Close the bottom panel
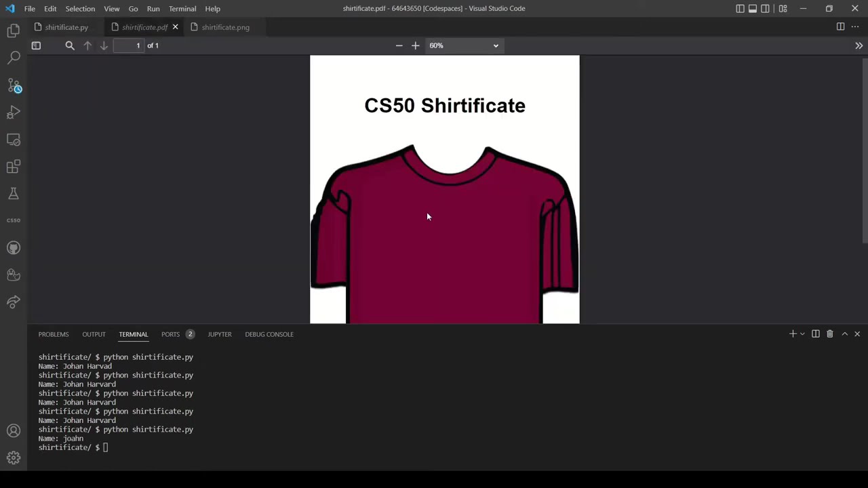Image resolution: width=868 pixels, height=488 pixels. click(857, 334)
